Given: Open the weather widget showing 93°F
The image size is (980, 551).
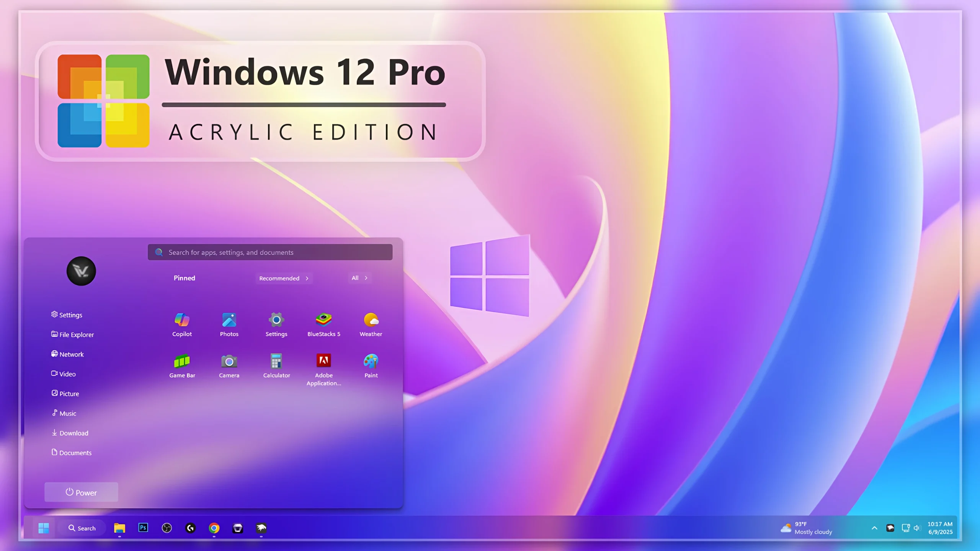Looking at the screenshot, I should [x=806, y=528].
